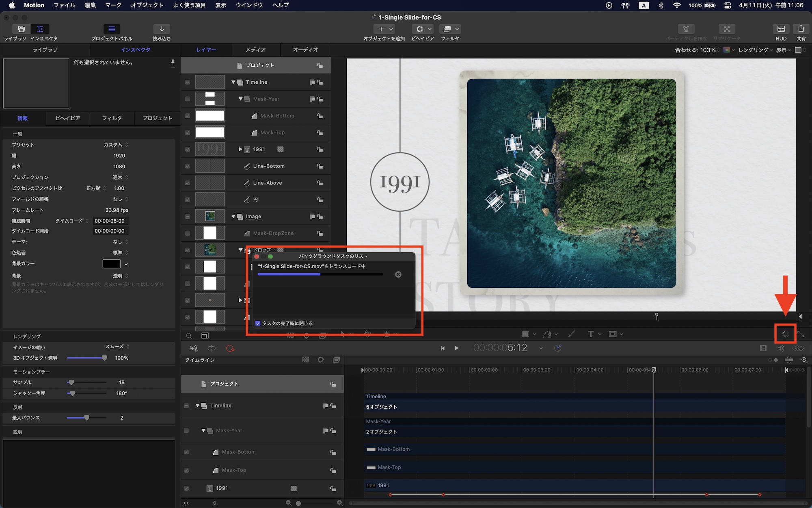812x508 pixels.
Task: Uncheck close when task completes checkbox
Action: (x=258, y=323)
